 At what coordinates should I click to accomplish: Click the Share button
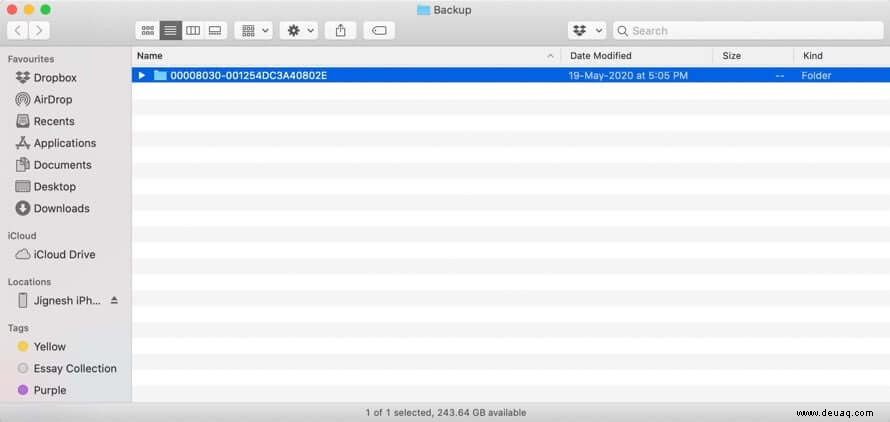341,31
